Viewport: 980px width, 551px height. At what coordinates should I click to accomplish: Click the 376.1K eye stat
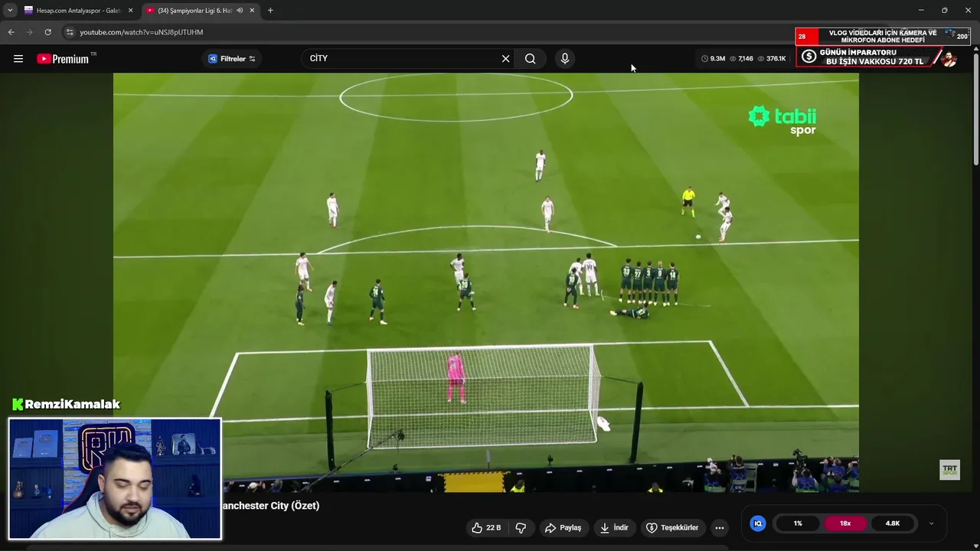tap(772, 59)
